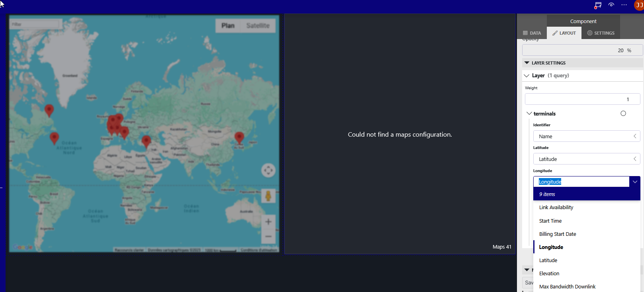644x292 pixels.
Task: Zoom out on the map with minus
Action: coord(268,236)
